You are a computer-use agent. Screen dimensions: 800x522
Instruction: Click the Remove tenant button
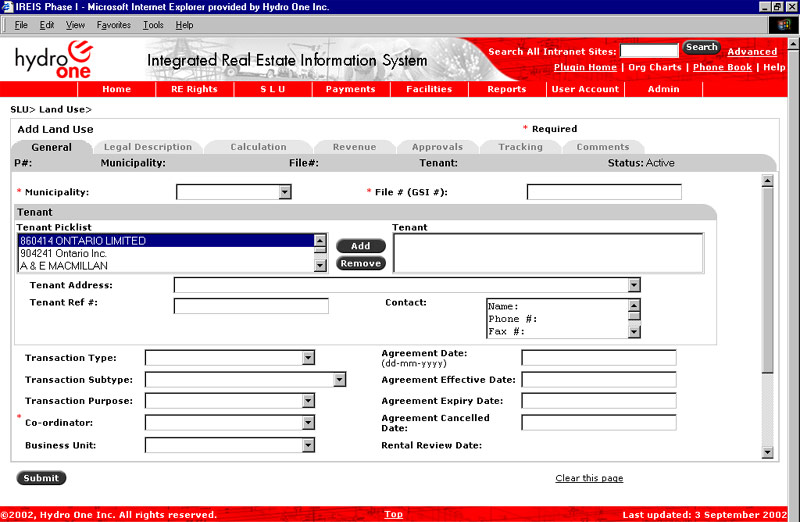(x=361, y=263)
